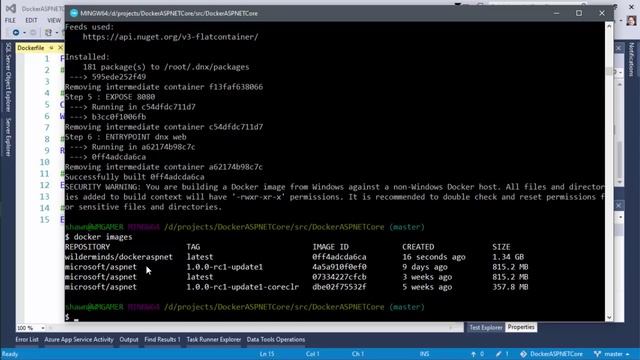Click the 1.0.0-rc1-update1-coreclr tag cell
Viewport: 640px width, 360px height.
click(x=242, y=287)
